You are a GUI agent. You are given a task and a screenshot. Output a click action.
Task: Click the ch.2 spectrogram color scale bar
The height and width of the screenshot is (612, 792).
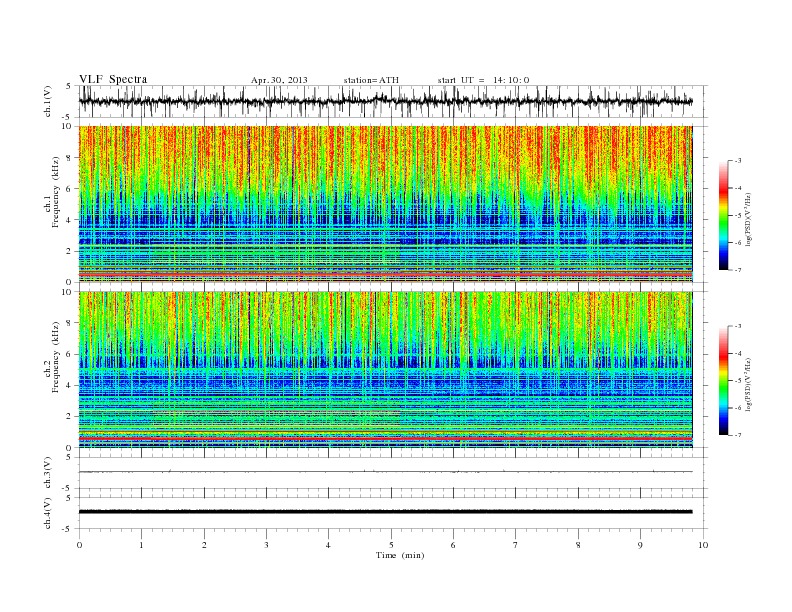coord(723,380)
